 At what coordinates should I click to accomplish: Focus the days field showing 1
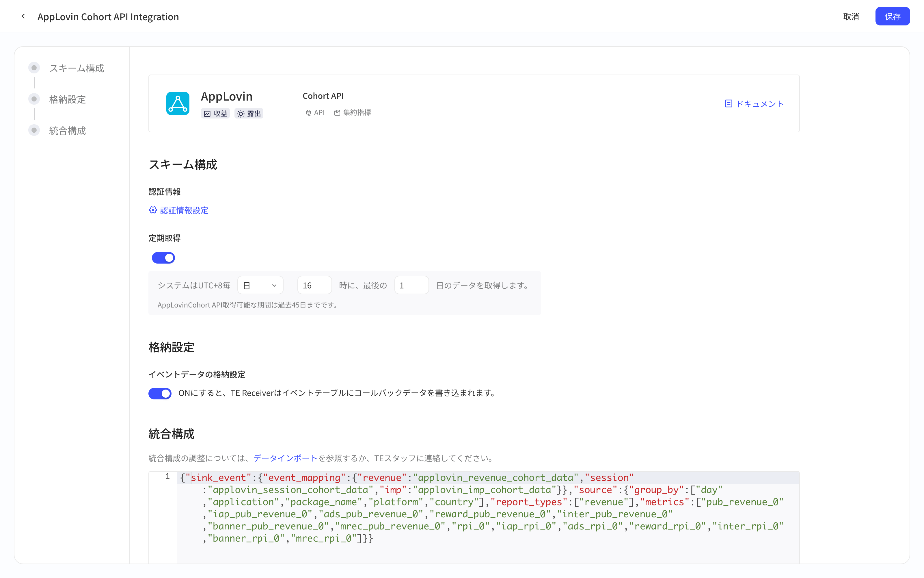[x=411, y=285]
